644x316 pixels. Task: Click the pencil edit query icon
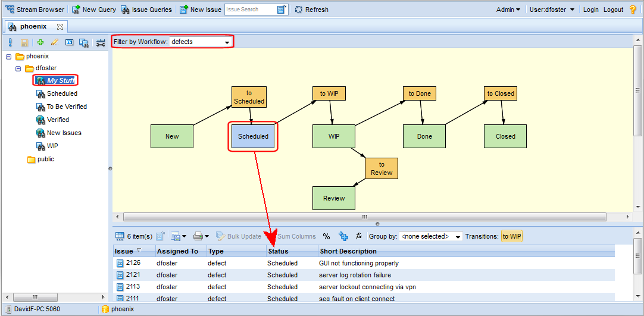[x=55, y=42]
